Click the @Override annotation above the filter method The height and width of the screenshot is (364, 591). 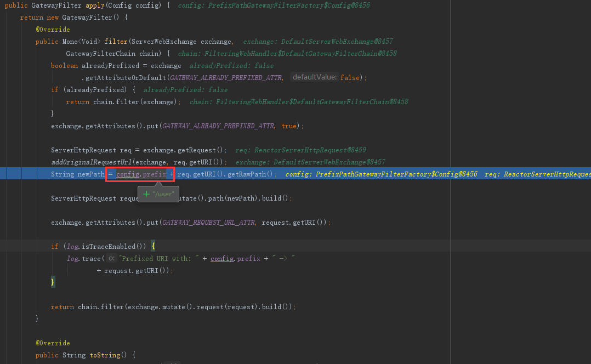coord(53,29)
